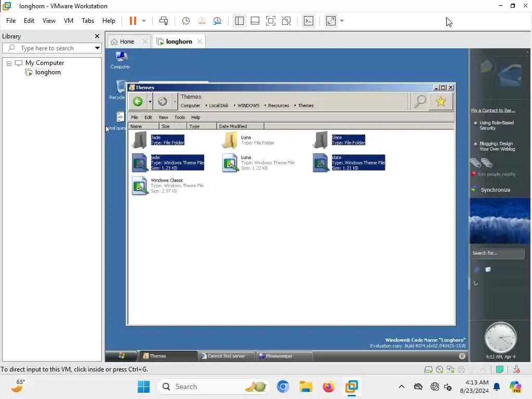Viewport: 532px width, 399px height.
Task: Sort files by the Name column header
Action: [x=144, y=126]
